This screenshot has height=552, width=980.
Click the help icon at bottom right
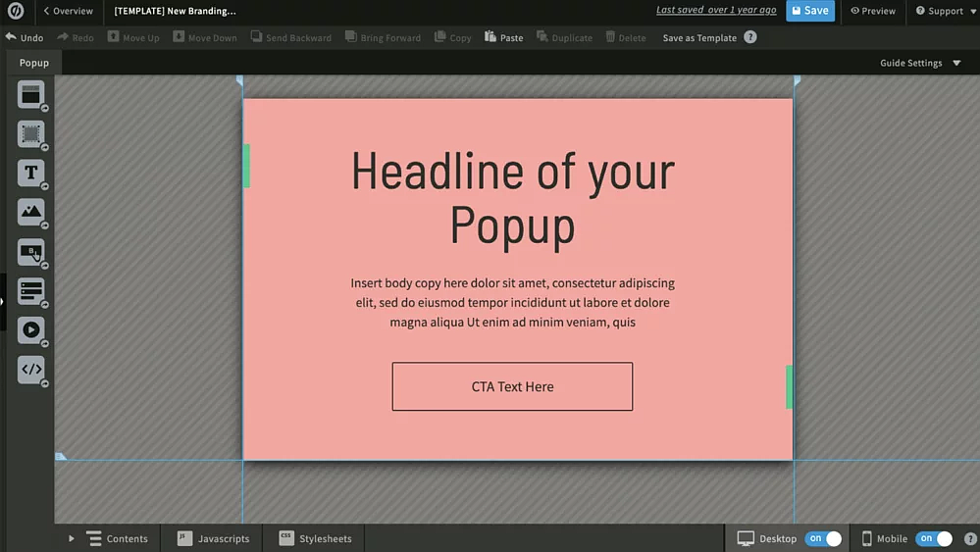pos(970,538)
